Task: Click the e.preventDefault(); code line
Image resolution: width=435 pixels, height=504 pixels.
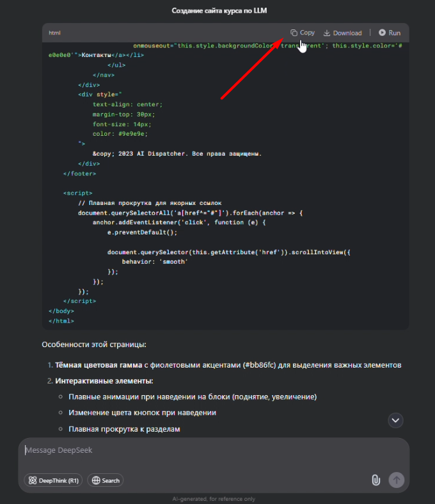Action: 142,232
